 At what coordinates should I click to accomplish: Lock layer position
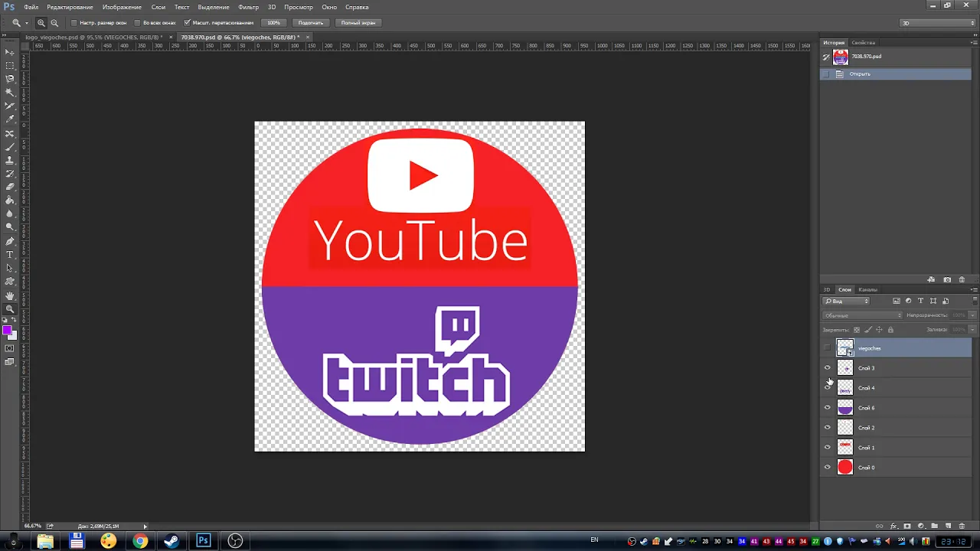[x=879, y=330]
